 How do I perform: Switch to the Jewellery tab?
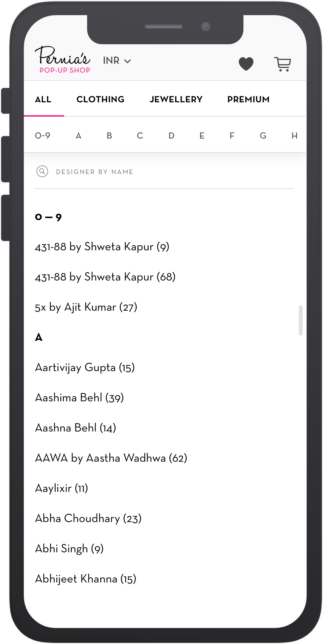176,99
